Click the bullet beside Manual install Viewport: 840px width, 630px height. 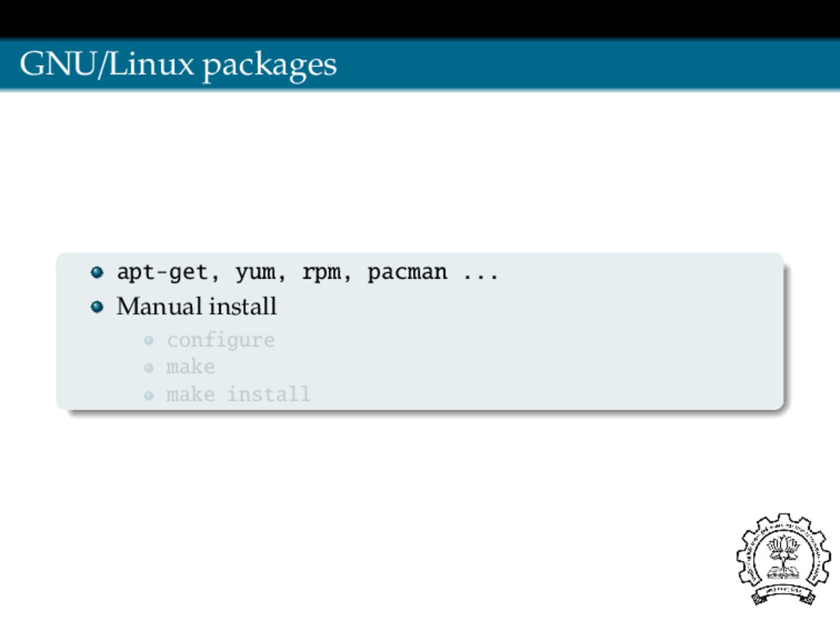tap(97, 307)
